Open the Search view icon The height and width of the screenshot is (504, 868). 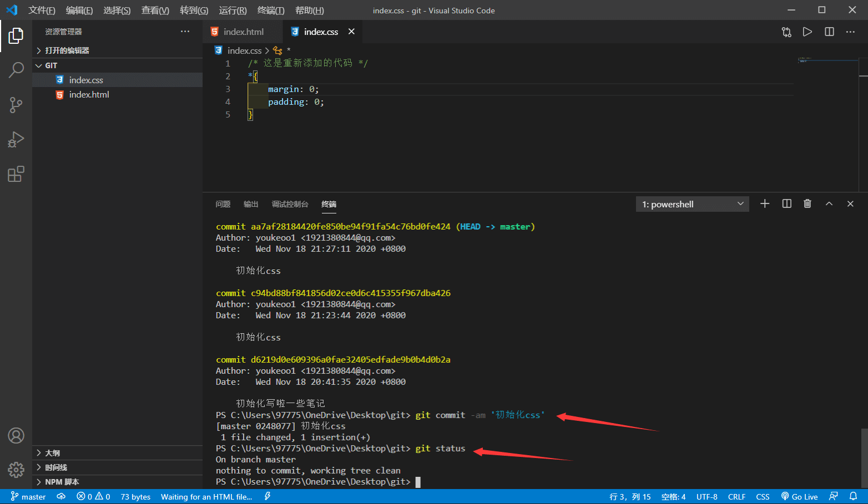16,70
